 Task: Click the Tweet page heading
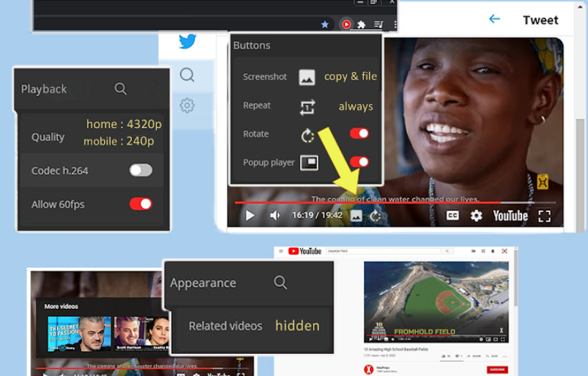(x=540, y=20)
